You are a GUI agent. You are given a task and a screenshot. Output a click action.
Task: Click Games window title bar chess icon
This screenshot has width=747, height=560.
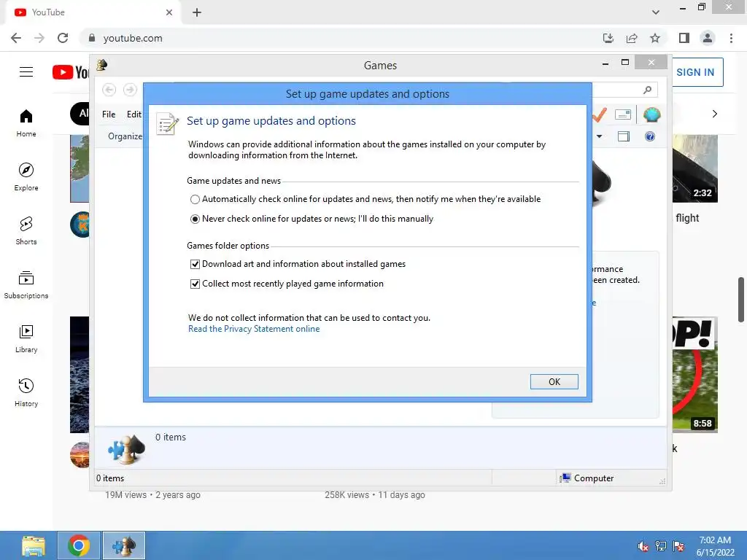[102, 65]
